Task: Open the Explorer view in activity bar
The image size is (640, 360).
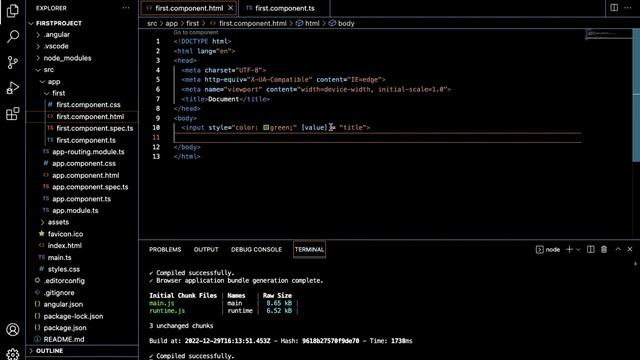Action: pos(13,11)
